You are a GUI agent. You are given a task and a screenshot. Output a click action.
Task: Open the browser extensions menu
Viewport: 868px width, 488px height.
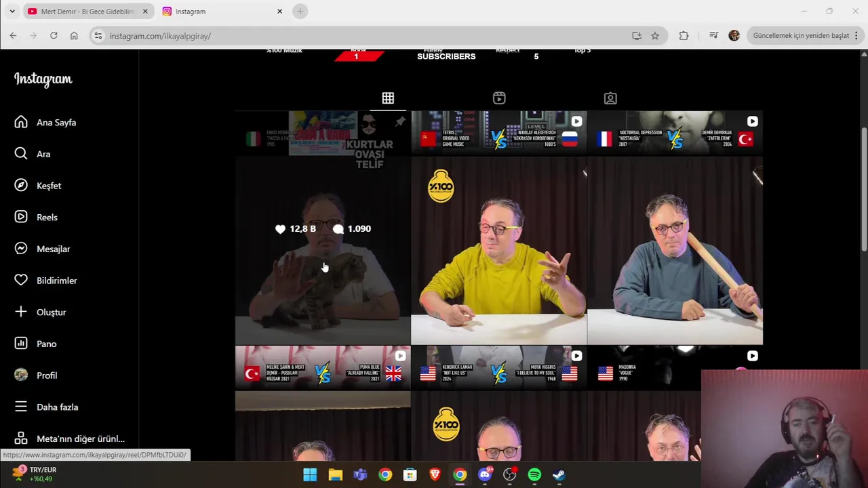point(684,36)
